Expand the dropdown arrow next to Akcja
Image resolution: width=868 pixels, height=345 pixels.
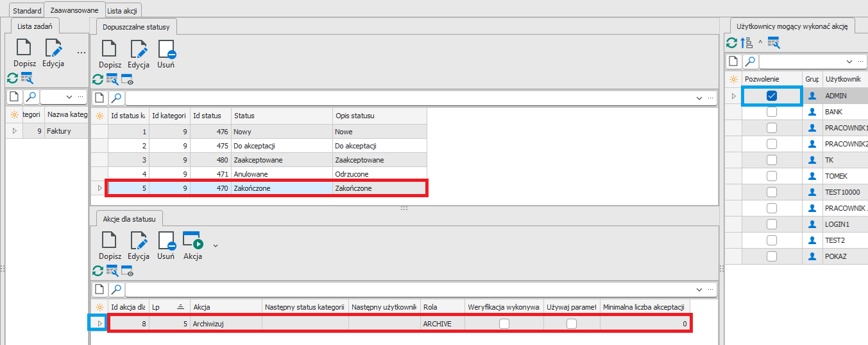coord(216,245)
